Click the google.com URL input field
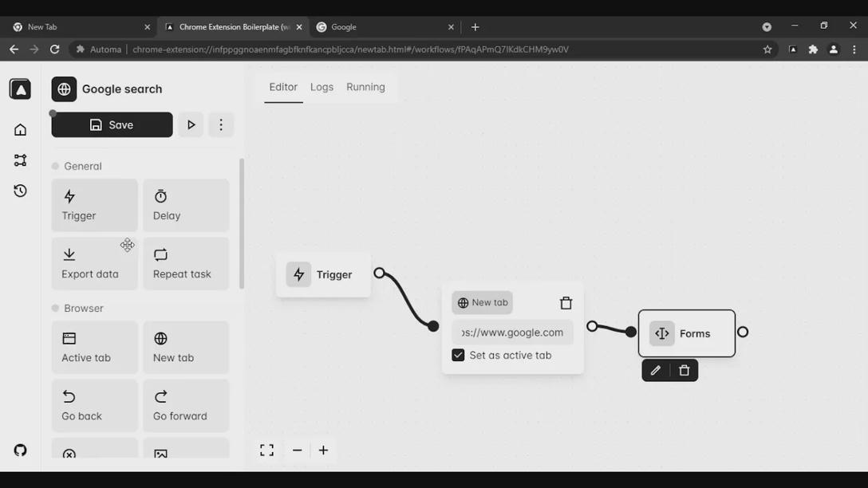The height and width of the screenshot is (488, 868). coord(512,332)
